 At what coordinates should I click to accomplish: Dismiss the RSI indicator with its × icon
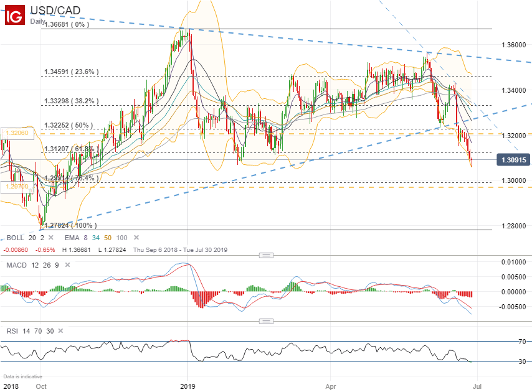click(60, 330)
